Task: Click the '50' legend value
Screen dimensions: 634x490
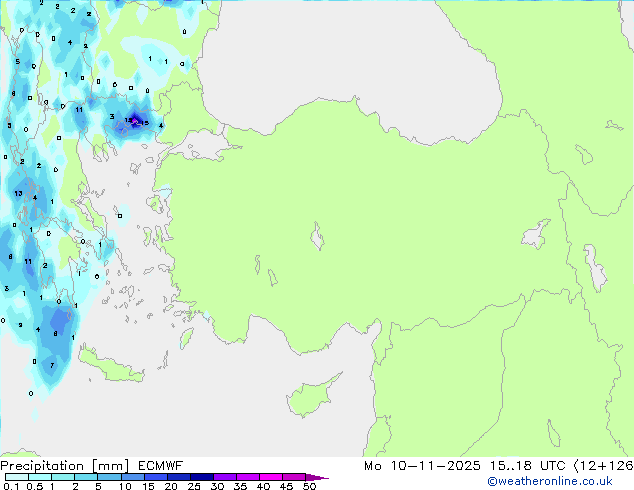Action: [x=309, y=486]
